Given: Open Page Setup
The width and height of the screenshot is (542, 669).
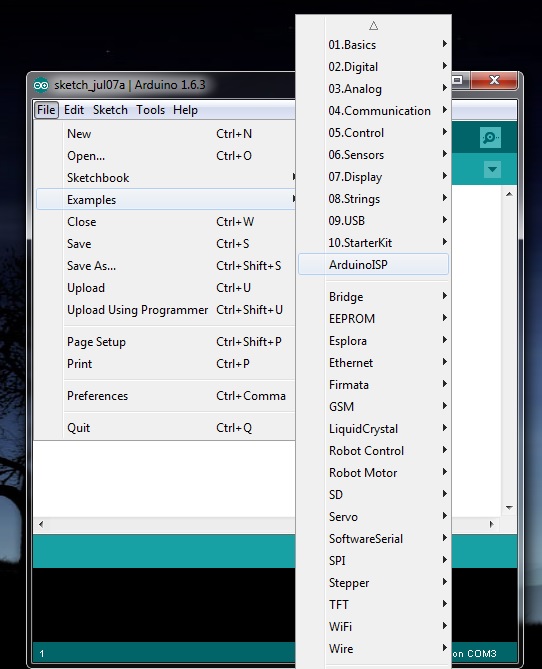Looking at the screenshot, I should click(x=166, y=342).
